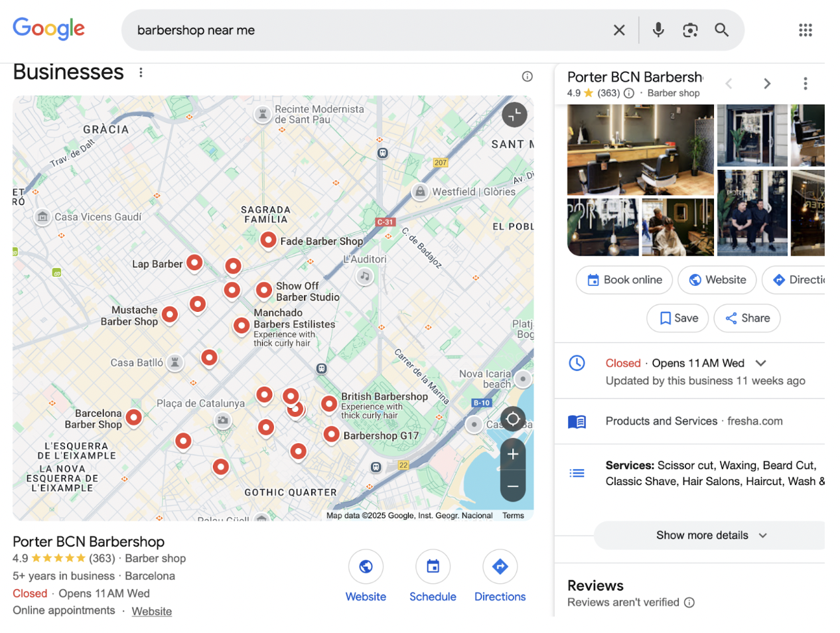Save Porter BCN Barbershop to your list
This screenshot has width=840, height=633.
[x=677, y=318]
